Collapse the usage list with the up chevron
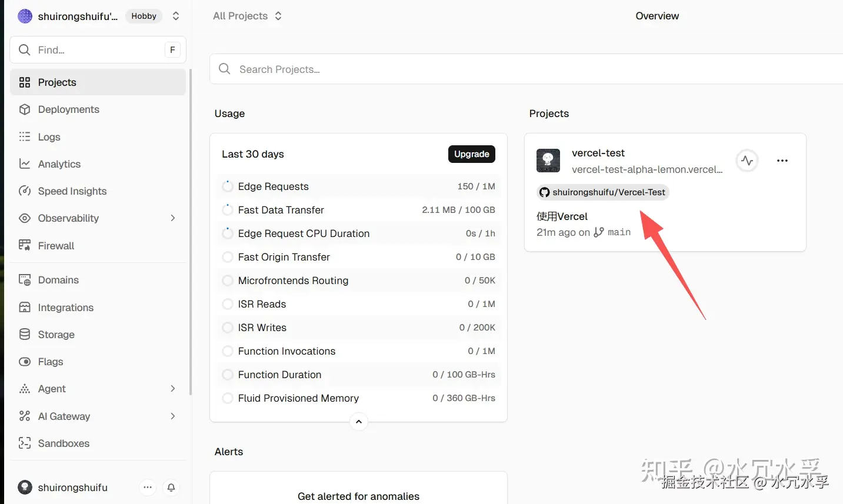 coord(359,422)
